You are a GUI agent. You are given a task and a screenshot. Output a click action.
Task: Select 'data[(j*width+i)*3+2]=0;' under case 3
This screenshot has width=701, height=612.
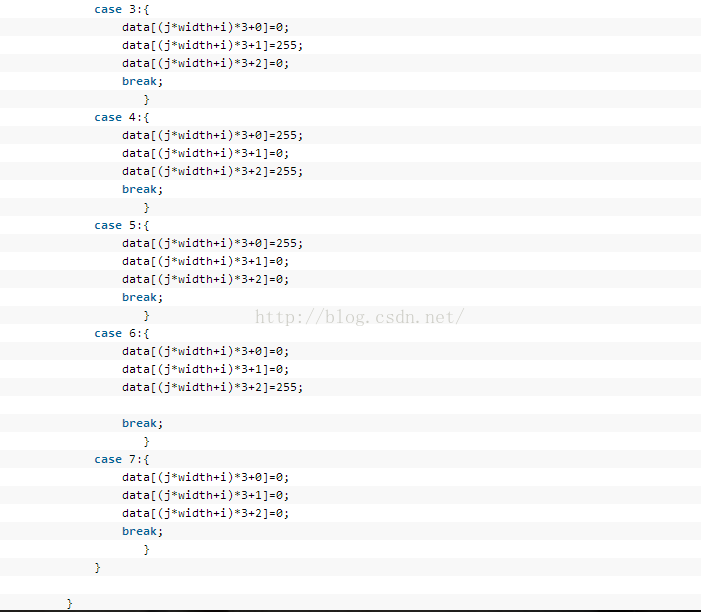click(x=206, y=63)
